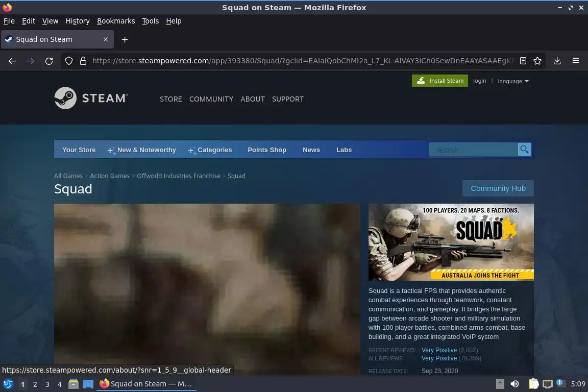Image resolution: width=588 pixels, height=392 pixels.
Task: Click the notification alert tray icon
Action: (x=559, y=383)
